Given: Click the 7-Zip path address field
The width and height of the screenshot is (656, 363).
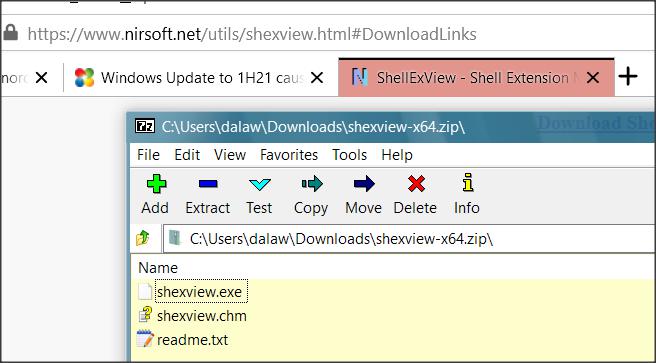Looking at the screenshot, I should [x=409, y=239].
